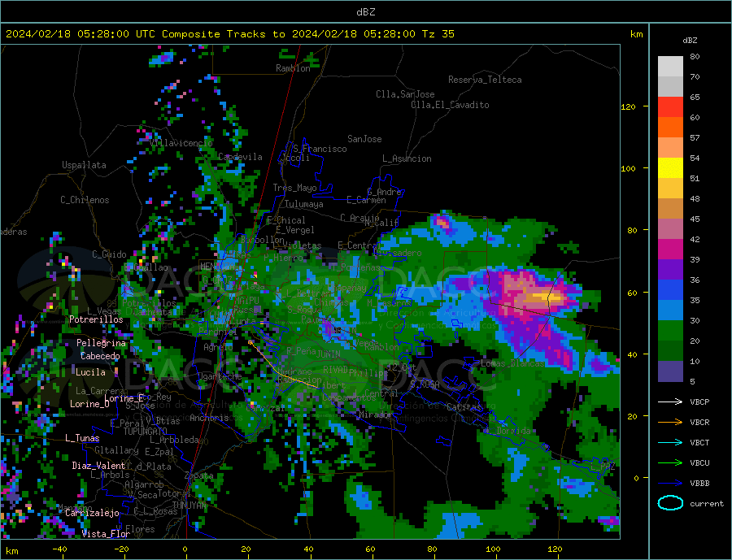Select the light orange 57–54 dBZ swatch
Screen dimensions: 732x560
[670, 147]
